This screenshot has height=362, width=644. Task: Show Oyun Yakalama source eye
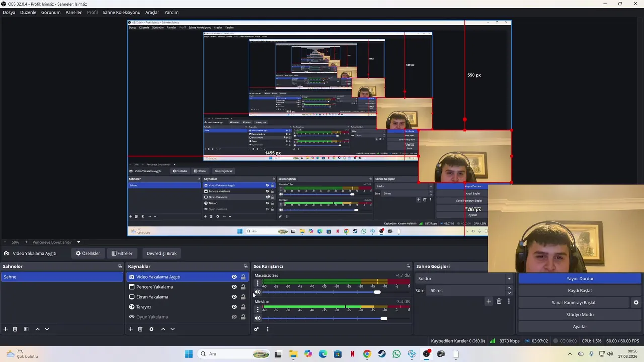234,317
